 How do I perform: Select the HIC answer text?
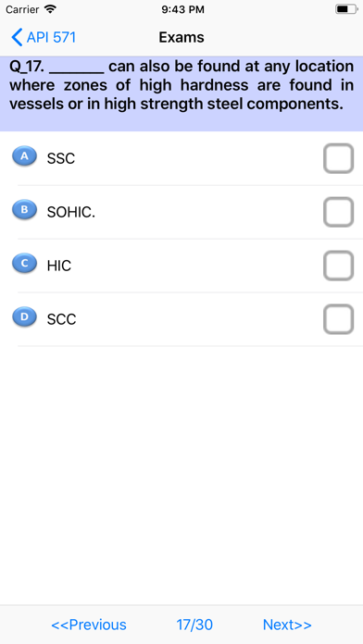pyautogui.click(x=58, y=266)
